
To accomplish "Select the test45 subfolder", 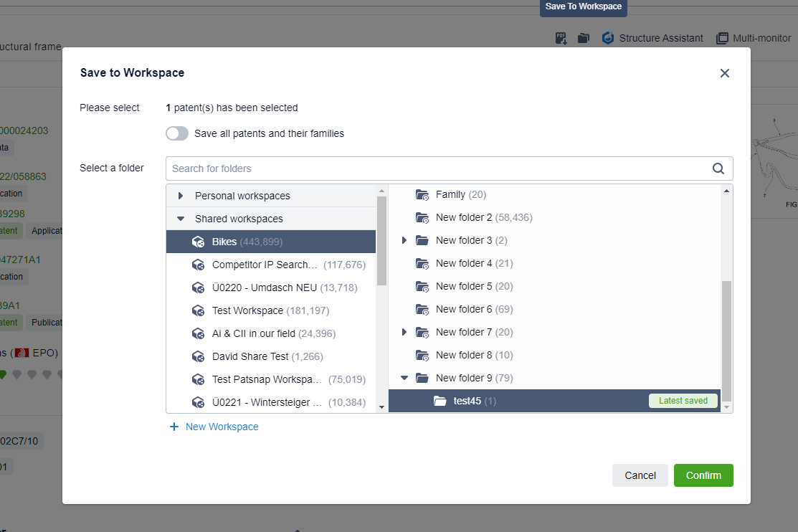I will pyautogui.click(x=467, y=401).
